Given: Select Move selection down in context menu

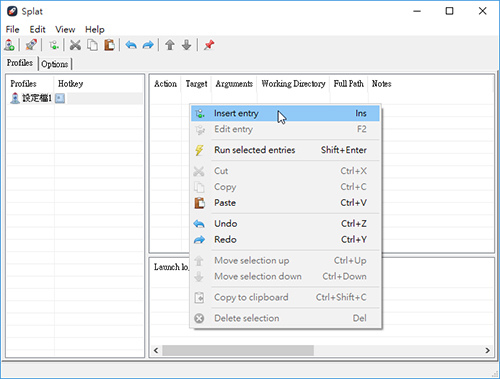Looking at the screenshot, I should tap(286, 277).
